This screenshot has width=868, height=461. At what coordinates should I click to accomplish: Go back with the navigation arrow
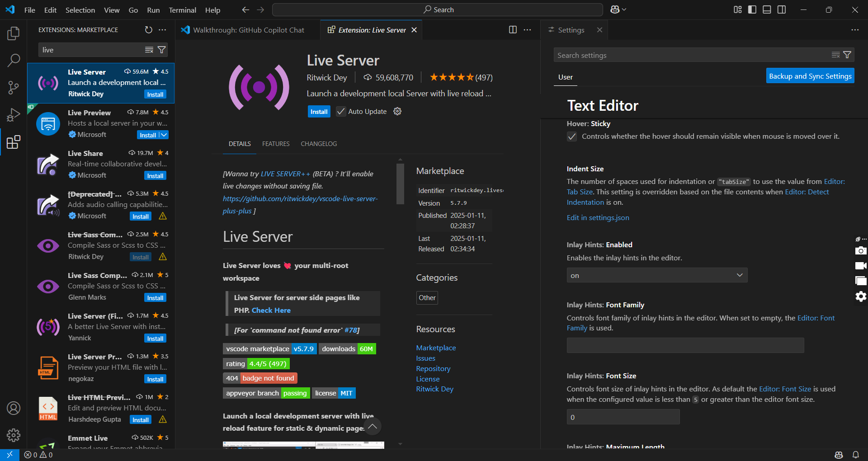click(245, 9)
